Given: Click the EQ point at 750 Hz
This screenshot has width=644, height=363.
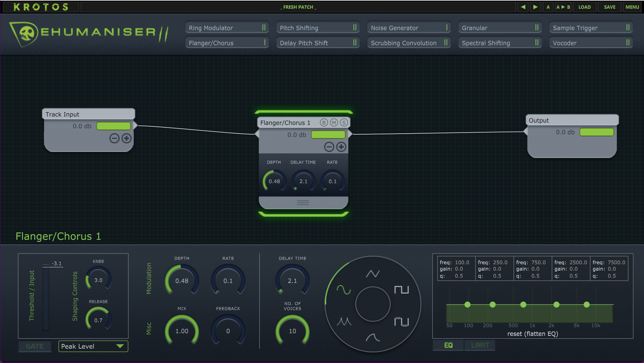Looking at the screenshot, I should tap(523, 304).
